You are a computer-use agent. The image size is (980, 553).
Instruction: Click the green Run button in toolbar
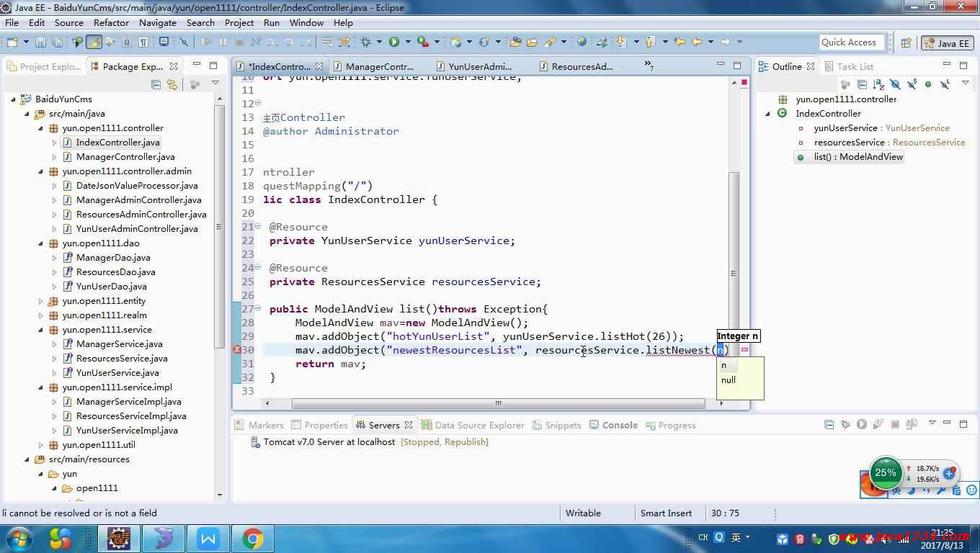click(394, 42)
